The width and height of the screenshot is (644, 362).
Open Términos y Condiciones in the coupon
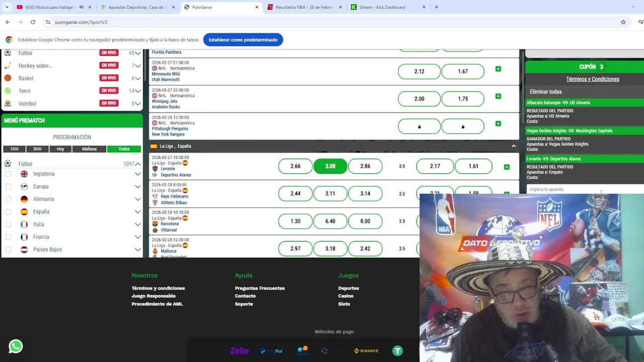[593, 79]
